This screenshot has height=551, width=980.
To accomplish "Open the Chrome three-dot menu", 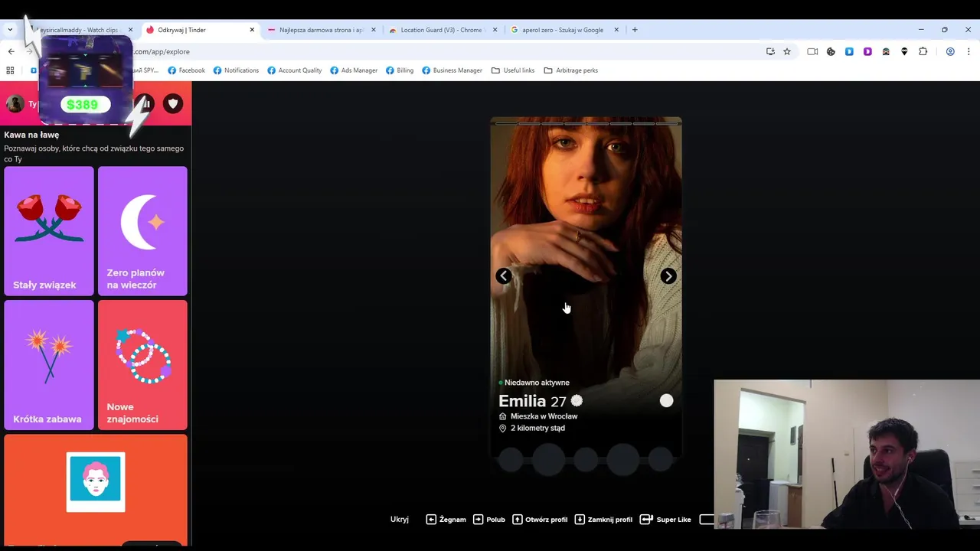I will click(968, 51).
